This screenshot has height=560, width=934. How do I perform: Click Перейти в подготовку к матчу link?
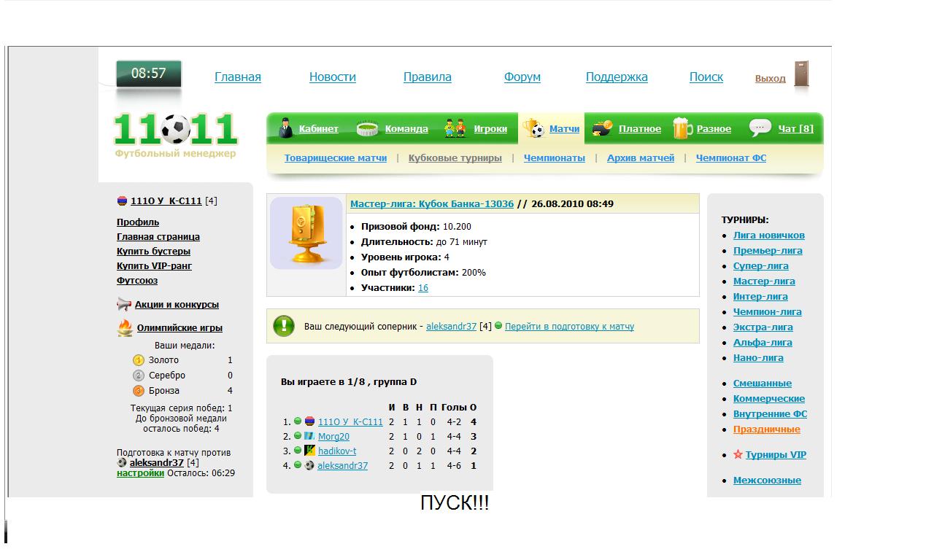[569, 327]
